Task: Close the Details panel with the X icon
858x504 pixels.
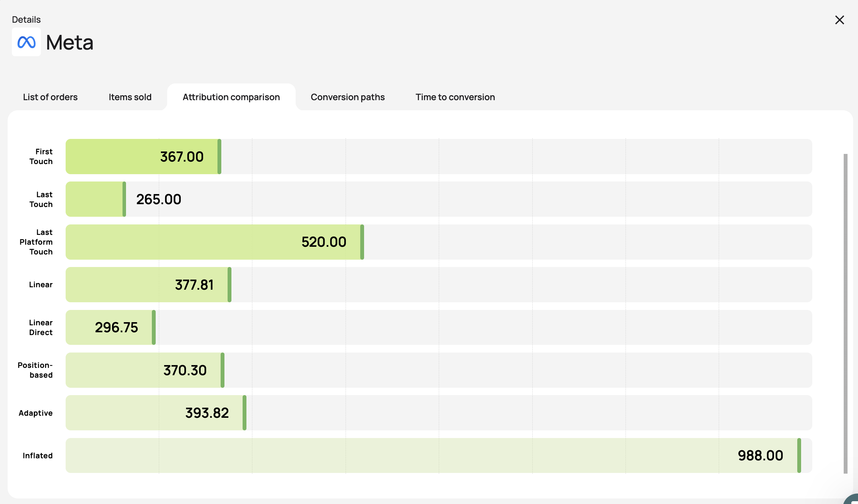Action: coord(839,20)
